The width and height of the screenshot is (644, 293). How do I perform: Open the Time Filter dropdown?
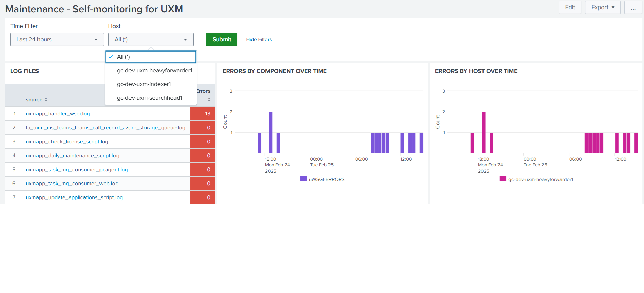click(x=57, y=40)
